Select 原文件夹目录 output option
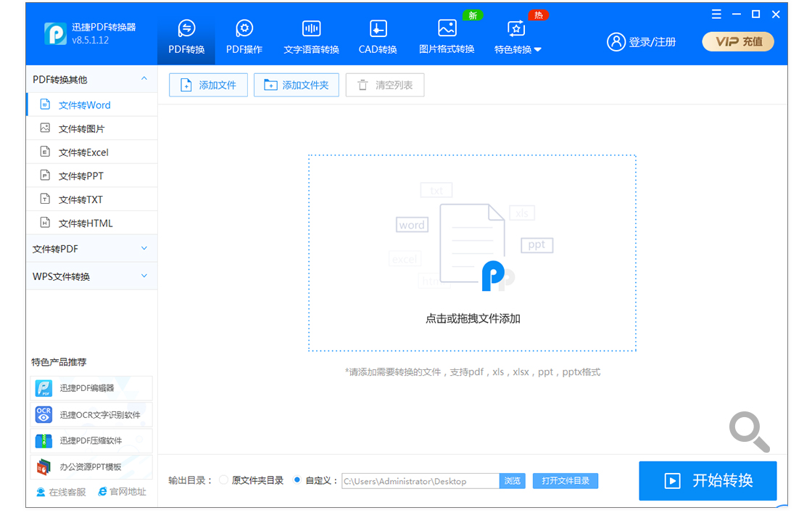Viewport: 812px width, 518px height. [251, 480]
